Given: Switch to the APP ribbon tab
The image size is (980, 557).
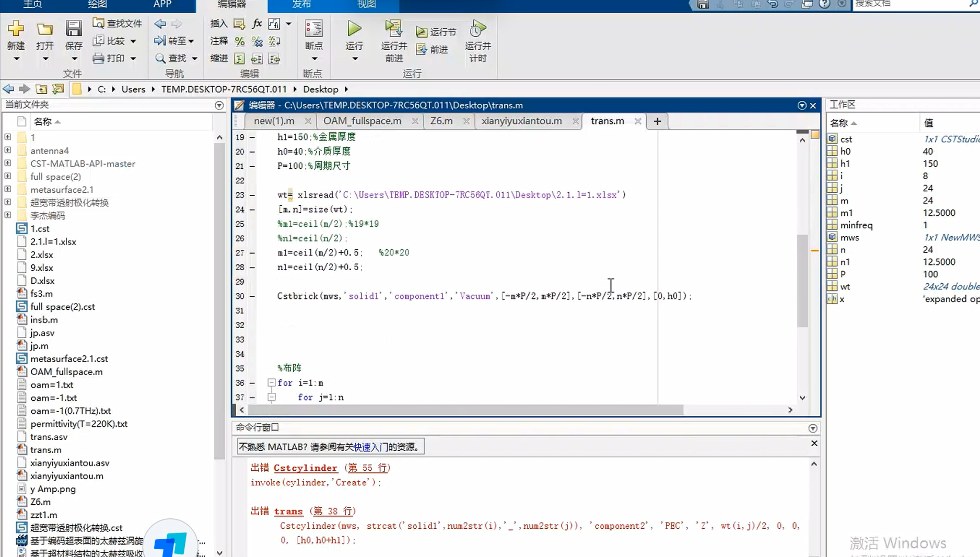Looking at the screenshot, I should click(x=162, y=5).
